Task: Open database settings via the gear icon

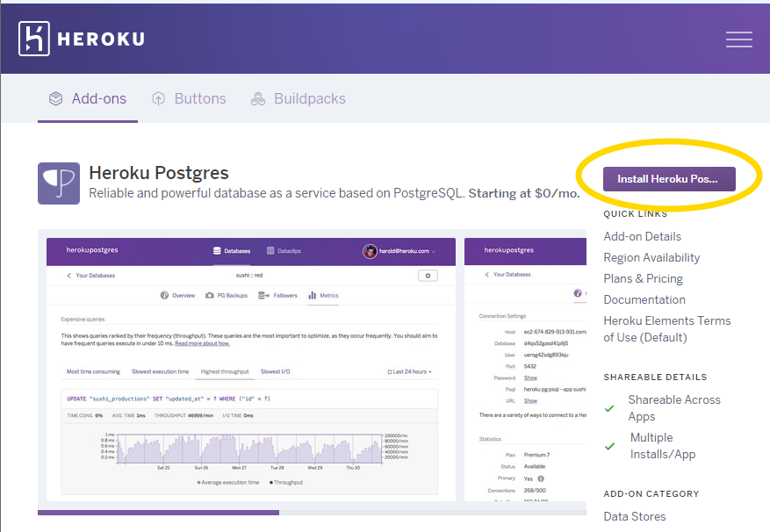Action: click(428, 275)
